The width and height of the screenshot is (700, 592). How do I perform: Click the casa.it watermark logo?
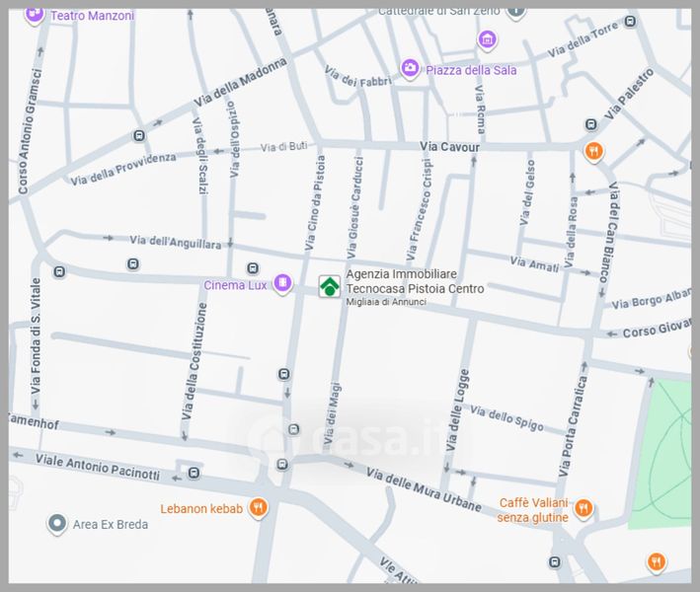coord(350,434)
